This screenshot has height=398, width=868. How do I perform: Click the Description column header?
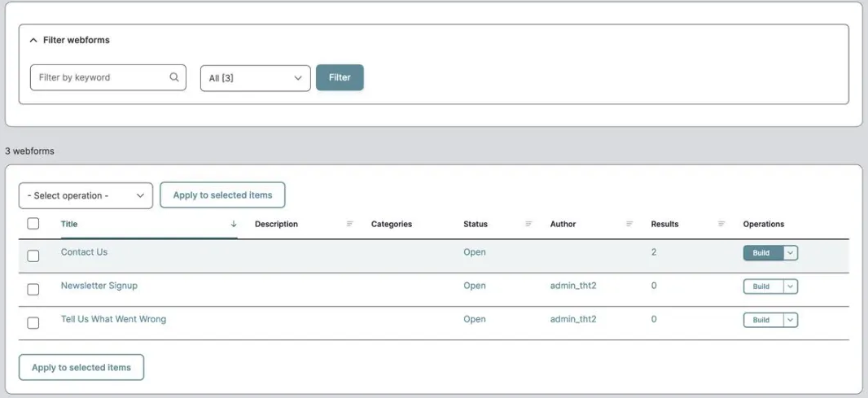coord(276,224)
